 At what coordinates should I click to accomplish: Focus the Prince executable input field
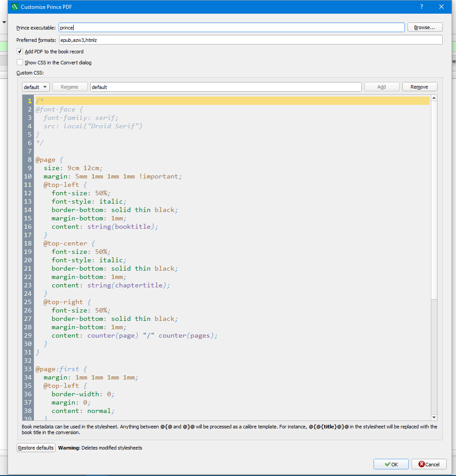click(231, 28)
